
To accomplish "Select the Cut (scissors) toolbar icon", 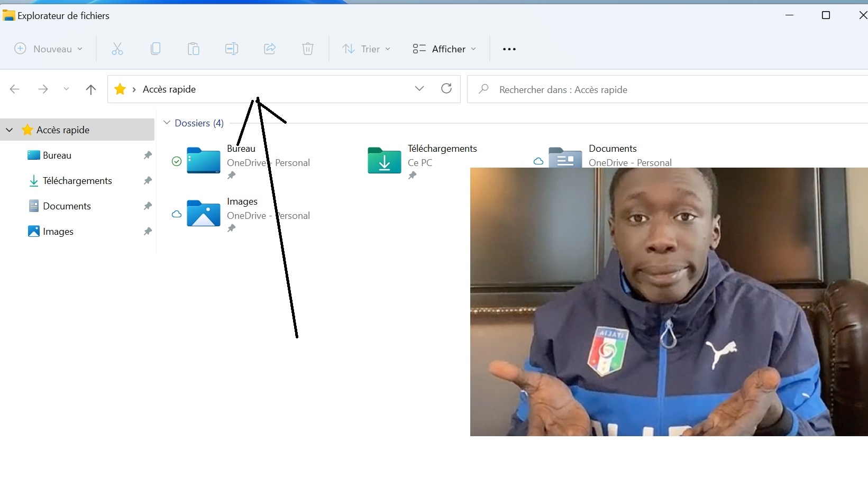I will [x=117, y=49].
